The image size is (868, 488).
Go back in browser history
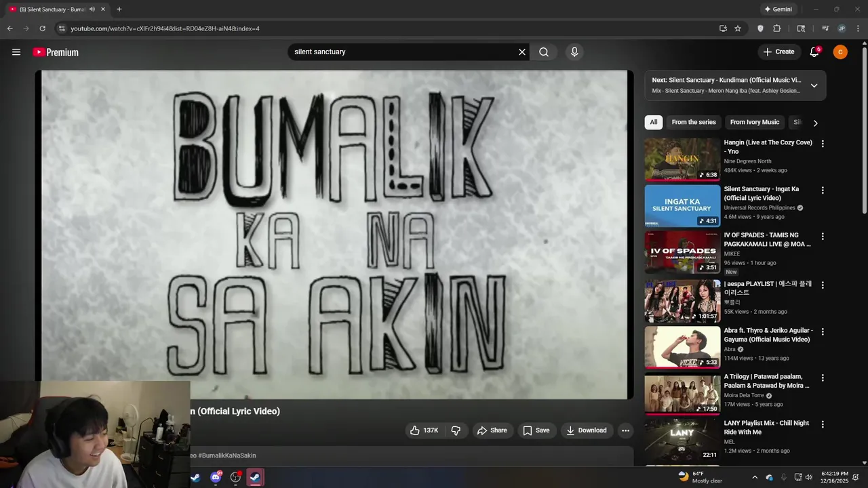click(x=9, y=28)
